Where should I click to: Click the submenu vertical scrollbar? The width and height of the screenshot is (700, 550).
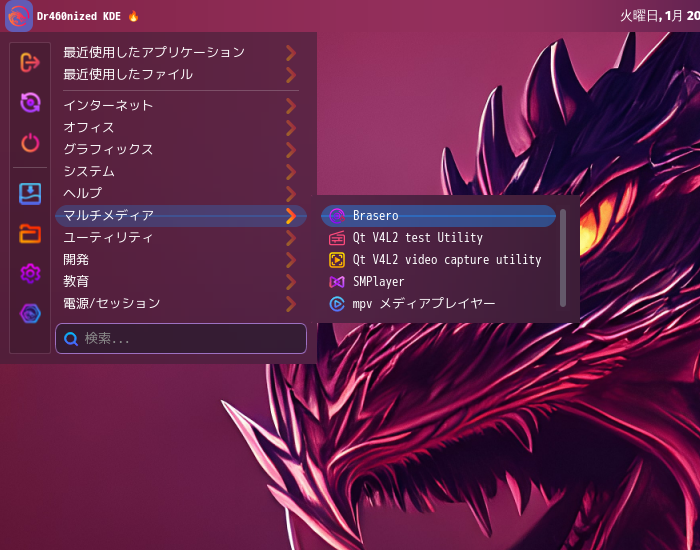click(563, 258)
